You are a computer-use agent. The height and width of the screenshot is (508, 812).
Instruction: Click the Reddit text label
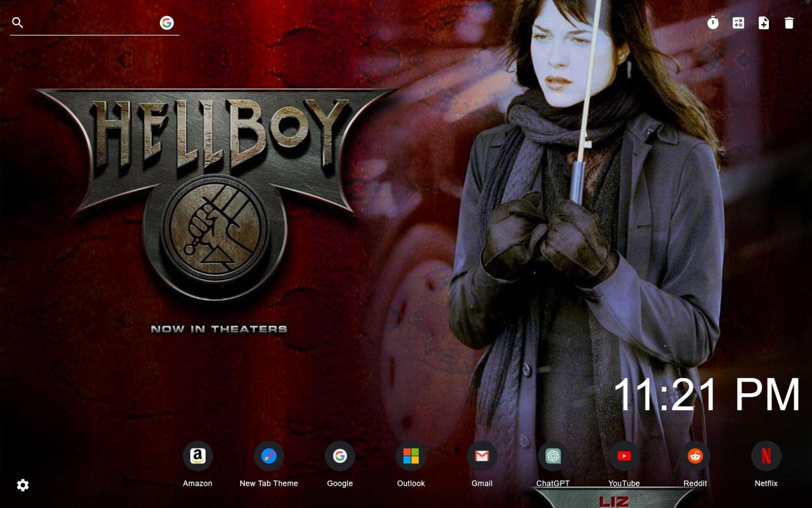click(x=695, y=483)
